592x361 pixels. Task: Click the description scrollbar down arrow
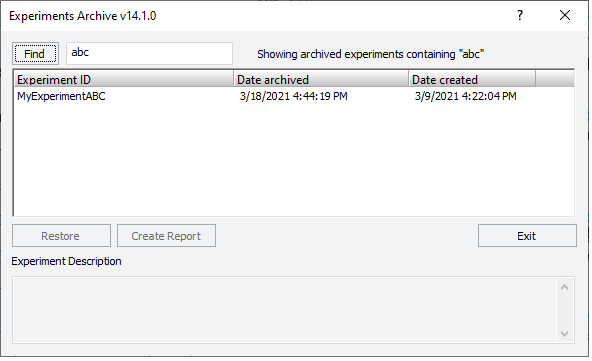(x=564, y=334)
